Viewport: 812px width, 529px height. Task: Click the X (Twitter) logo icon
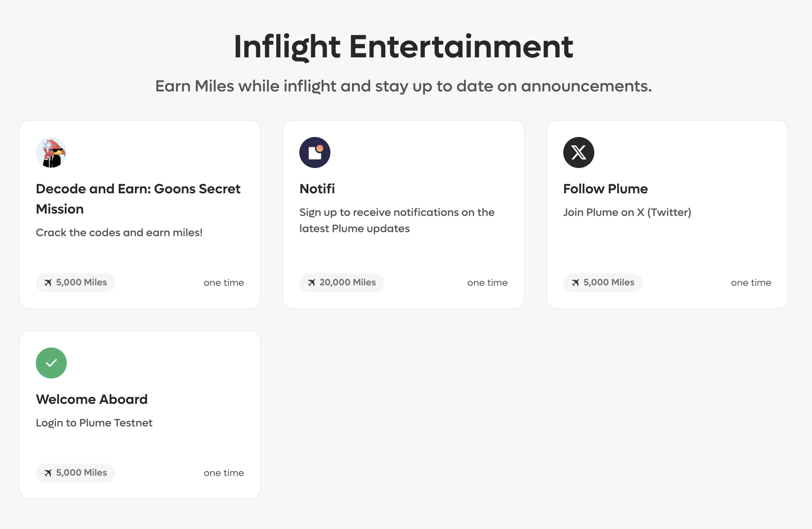[578, 152]
